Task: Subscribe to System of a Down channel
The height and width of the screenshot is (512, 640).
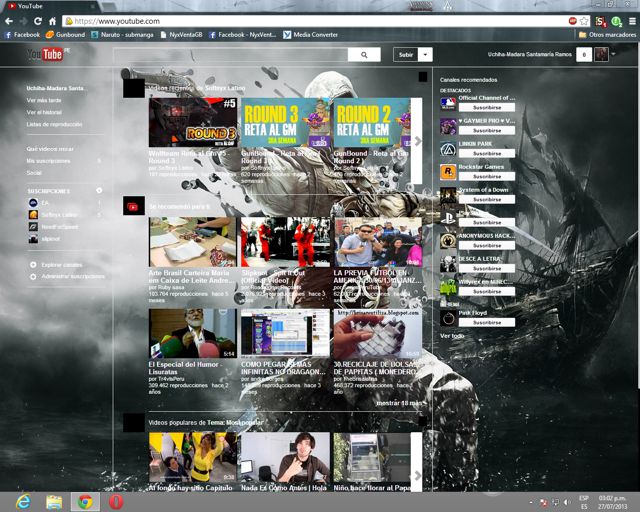Action: (487, 200)
